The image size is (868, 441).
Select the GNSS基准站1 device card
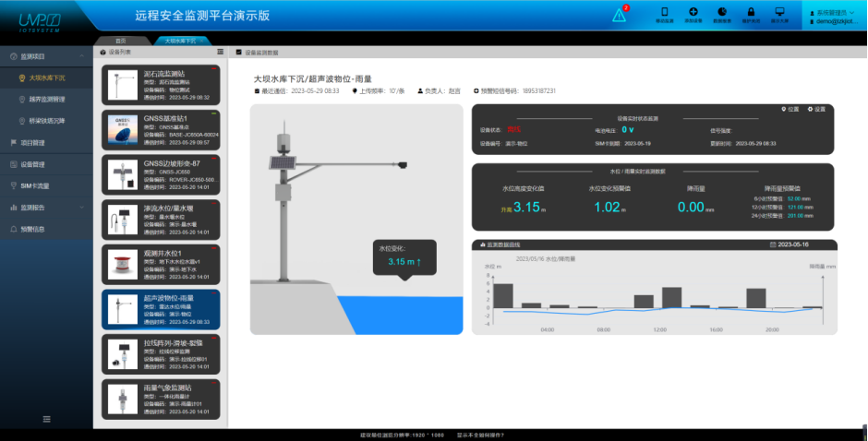(x=161, y=130)
